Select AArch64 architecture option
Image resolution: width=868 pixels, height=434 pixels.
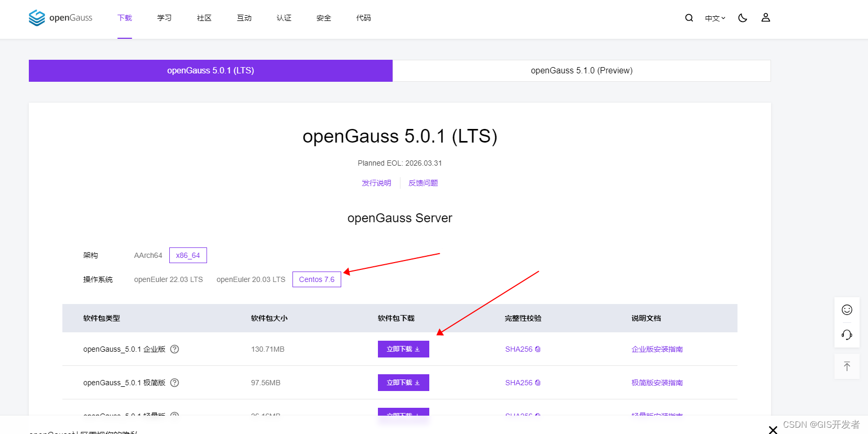coord(148,255)
